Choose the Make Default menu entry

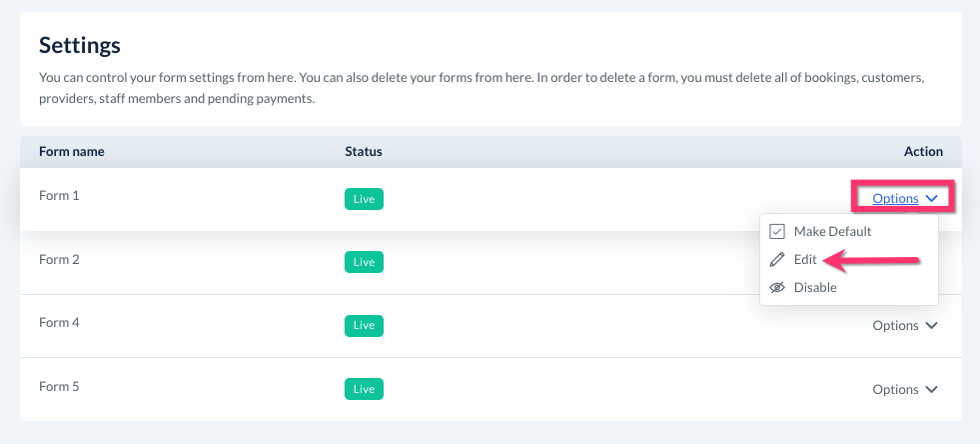click(832, 232)
